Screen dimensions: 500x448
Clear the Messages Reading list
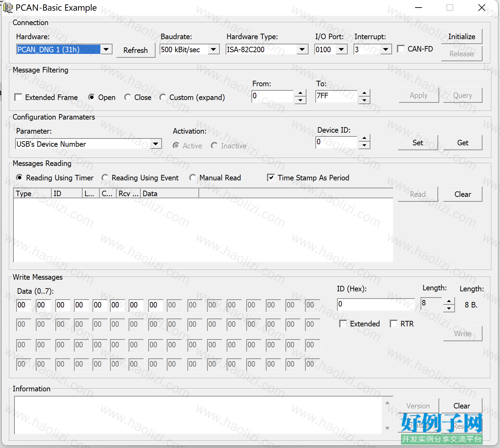463,194
